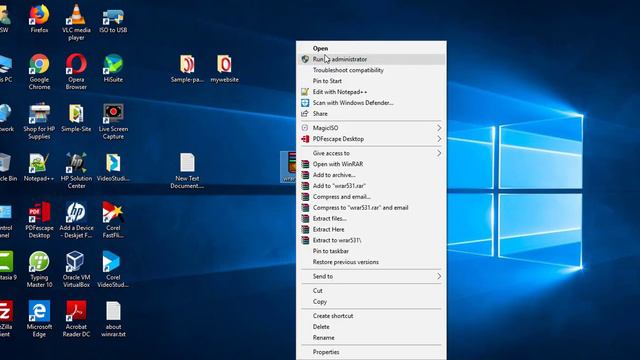The image size is (640, 360).
Task: Choose Troubleshoot compatibility
Action: [371, 70]
